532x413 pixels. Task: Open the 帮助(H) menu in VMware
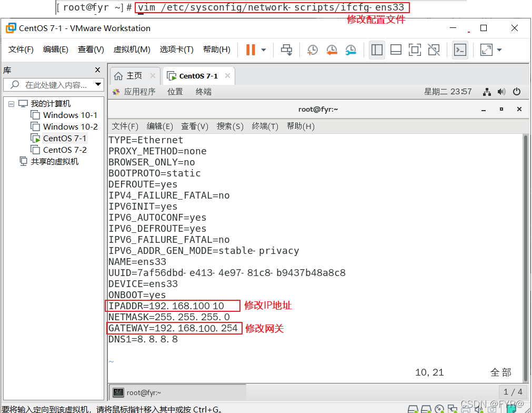[x=216, y=50]
